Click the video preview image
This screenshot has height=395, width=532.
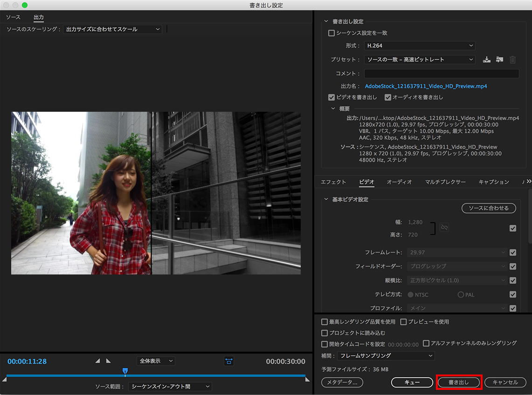[x=156, y=193]
